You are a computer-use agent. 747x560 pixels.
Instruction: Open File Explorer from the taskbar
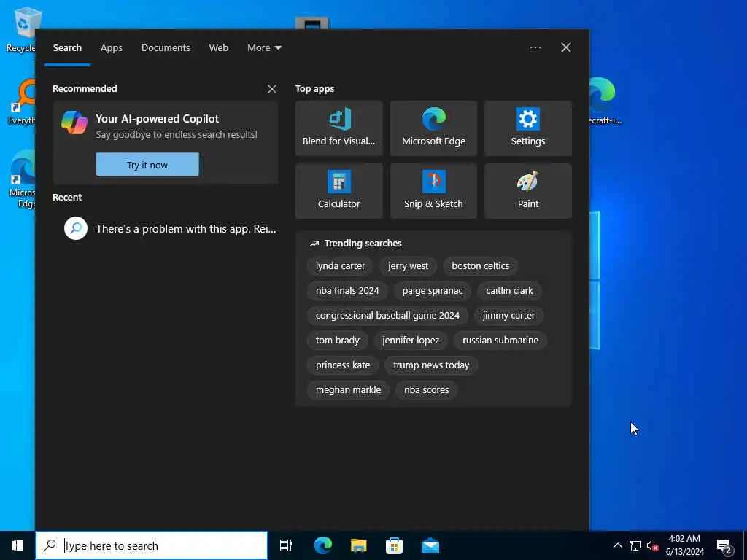[x=359, y=545]
